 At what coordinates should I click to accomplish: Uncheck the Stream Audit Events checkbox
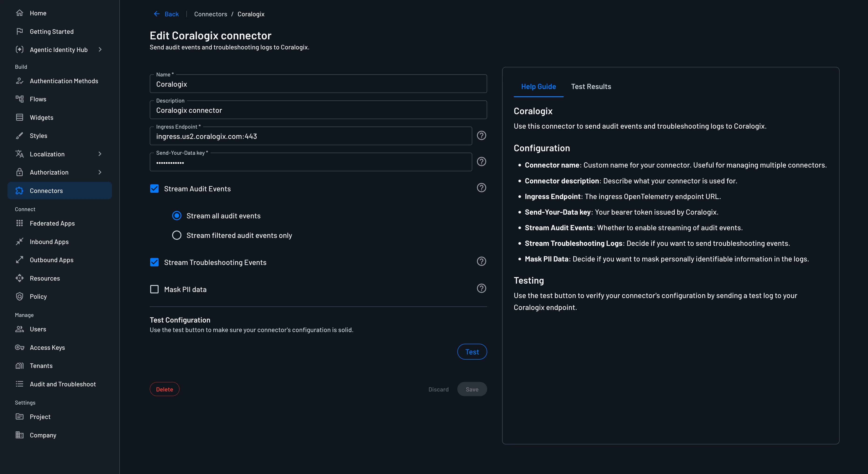(154, 189)
